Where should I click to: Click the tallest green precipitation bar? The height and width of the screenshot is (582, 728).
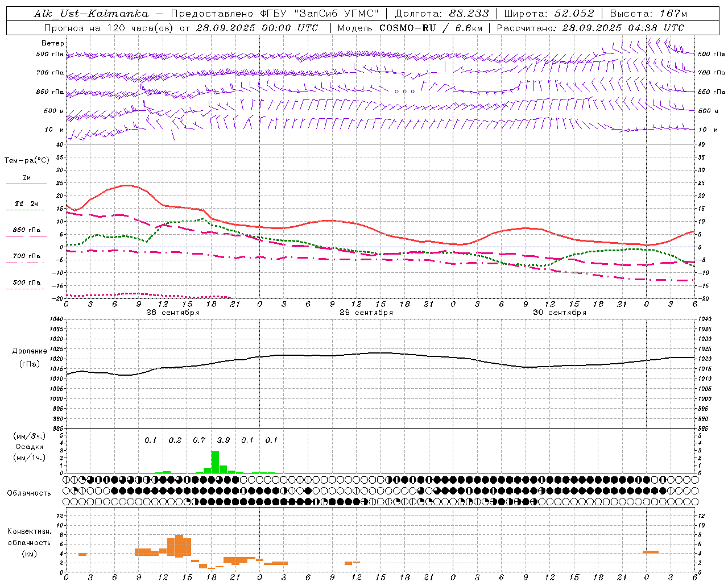[x=215, y=462]
